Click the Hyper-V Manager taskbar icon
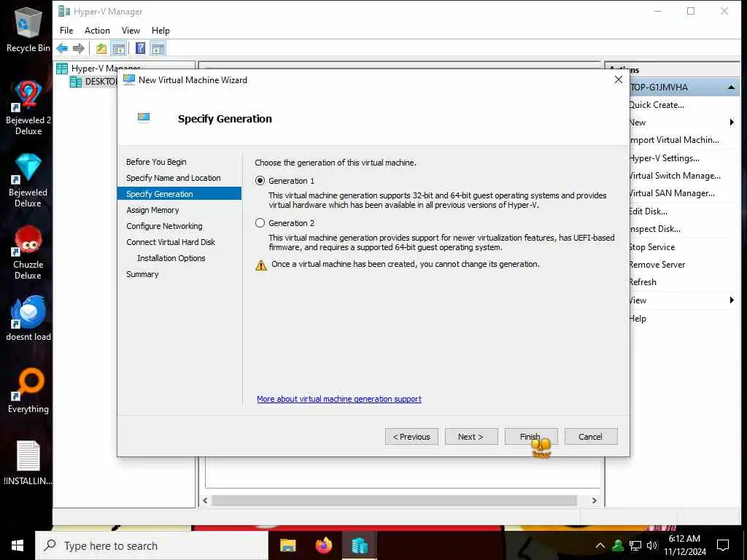This screenshot has width=747, height=560. coord(360,545)
